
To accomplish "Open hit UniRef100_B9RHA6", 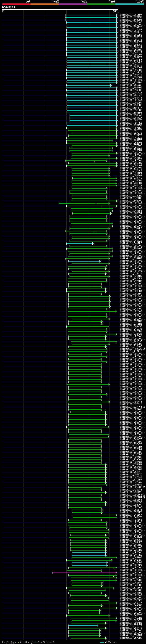I will click(131, 22).
